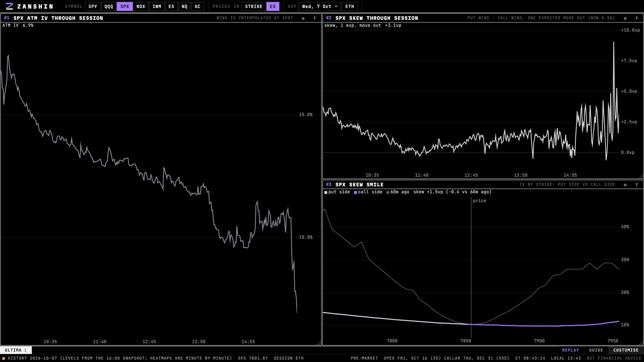This screenshot has width=644, height=362.
Task: Click skew +1.5vp vs 60m ago readout
Action: [452, 192]
